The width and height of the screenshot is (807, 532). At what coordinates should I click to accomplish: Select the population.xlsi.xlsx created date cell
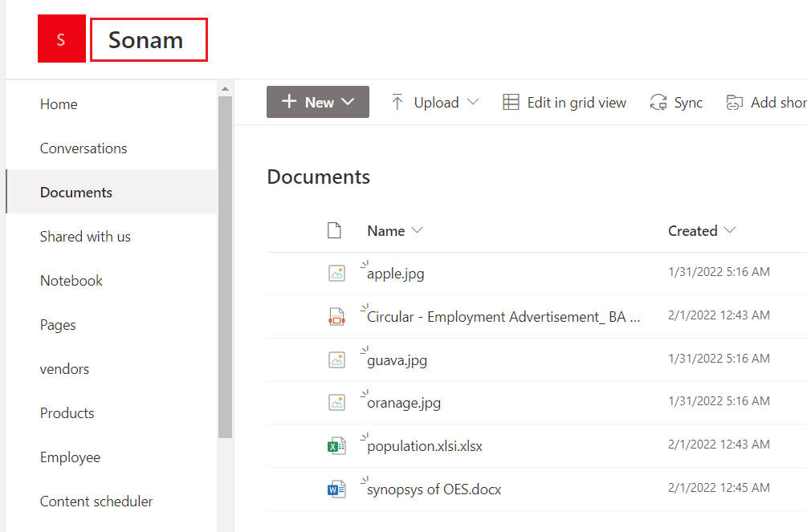coord(719,444)
